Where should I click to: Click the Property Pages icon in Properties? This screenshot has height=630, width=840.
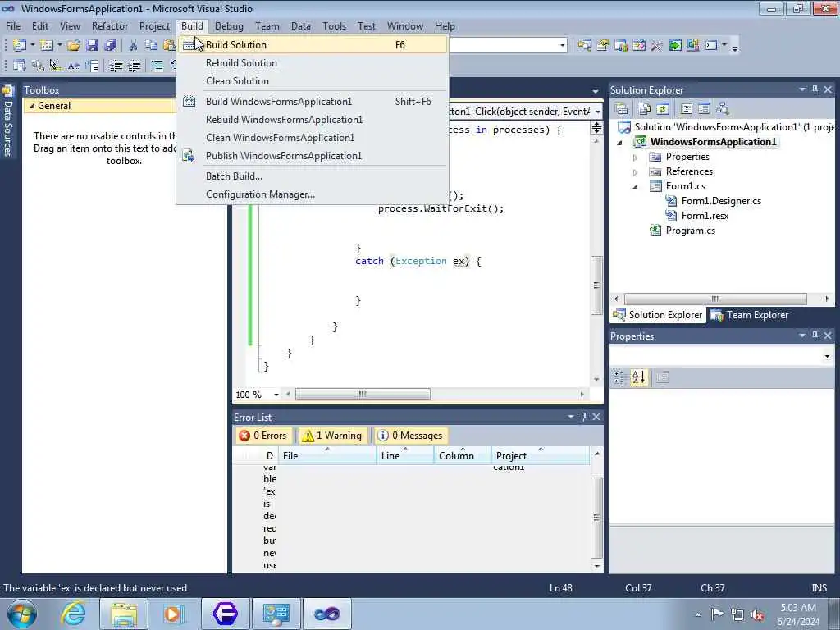click(x=663, y=377)
